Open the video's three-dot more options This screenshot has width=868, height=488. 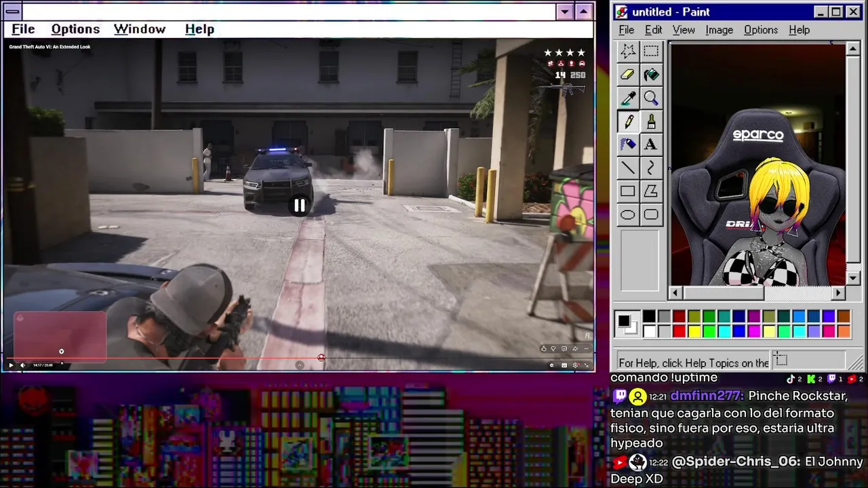coord(586,349)
